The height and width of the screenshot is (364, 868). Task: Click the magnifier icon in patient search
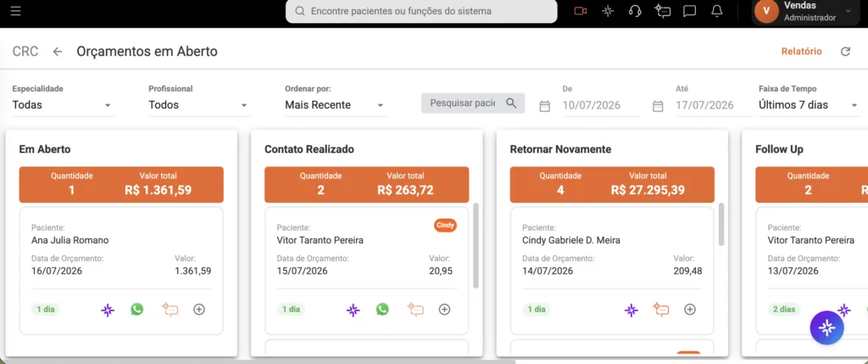pos(511,103)
